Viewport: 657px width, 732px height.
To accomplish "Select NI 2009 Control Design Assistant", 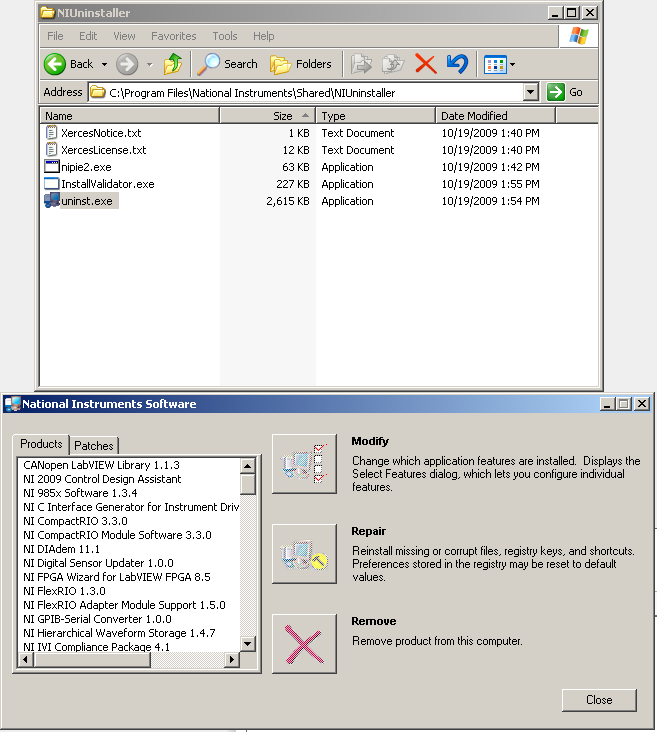I will pyautogui.click(x=102, y=479).
